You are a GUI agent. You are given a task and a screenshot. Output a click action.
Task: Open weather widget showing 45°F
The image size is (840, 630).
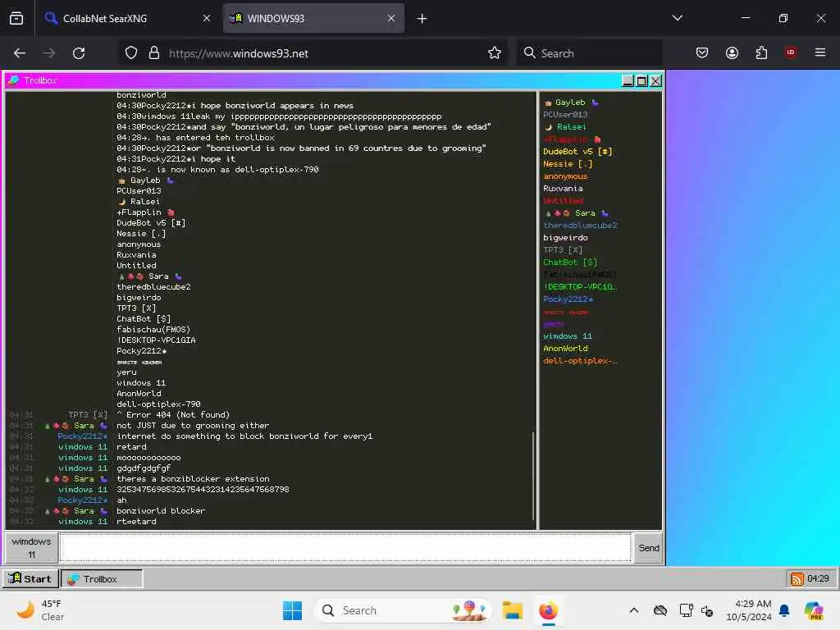[x=40, y=610]
